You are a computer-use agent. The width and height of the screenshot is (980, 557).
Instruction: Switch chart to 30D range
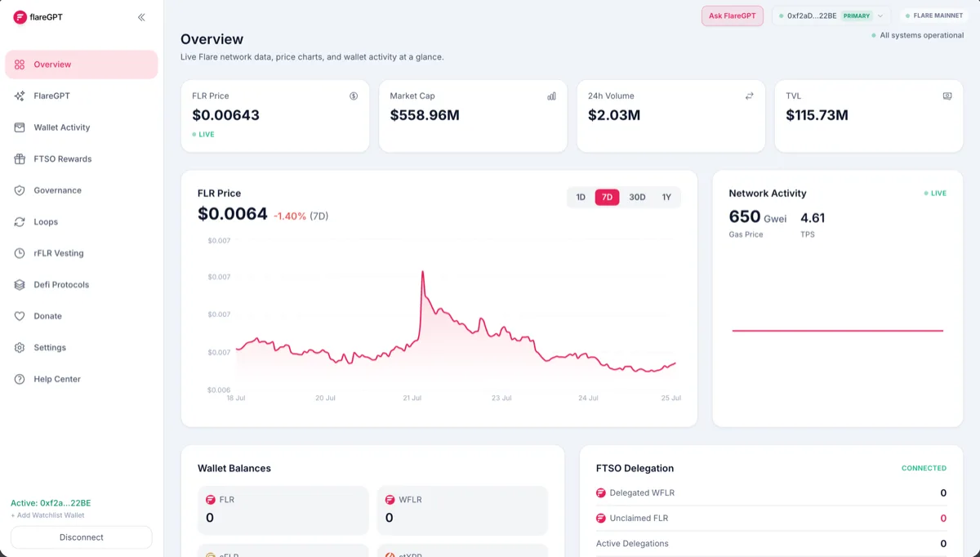click(x=637, y=197)
